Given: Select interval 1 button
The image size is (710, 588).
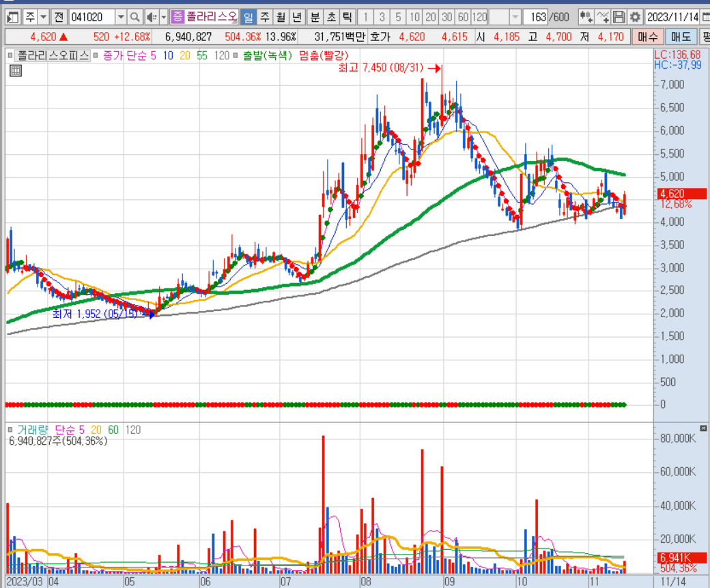Looking at the screenshot, I should click(x=365, y=18).
